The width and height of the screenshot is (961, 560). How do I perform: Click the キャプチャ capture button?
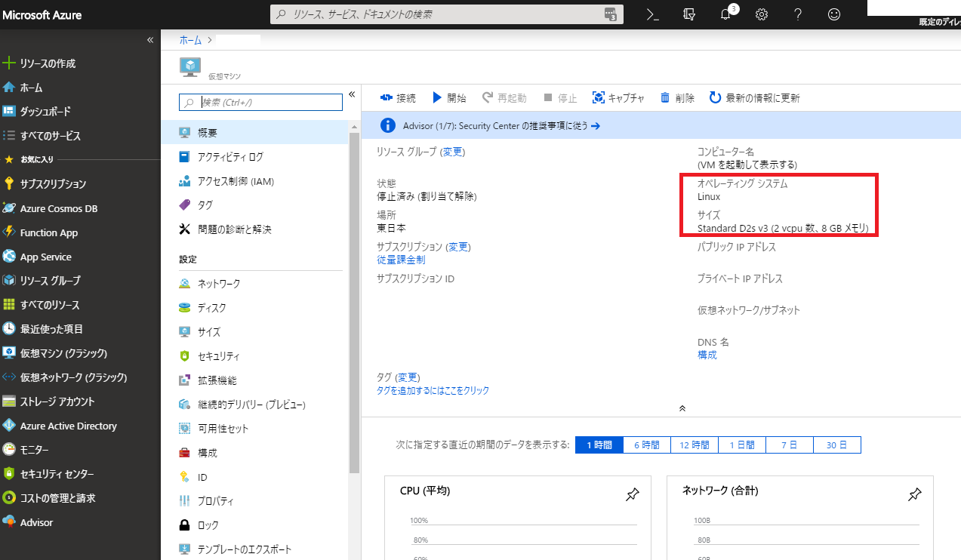pyautogui.click(x=618, y=98)
